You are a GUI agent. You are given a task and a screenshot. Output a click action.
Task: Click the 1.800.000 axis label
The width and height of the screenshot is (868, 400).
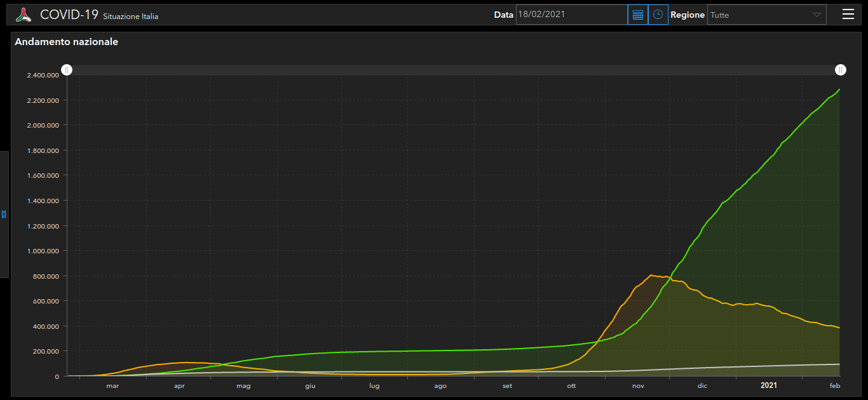[x=43, y=150]
